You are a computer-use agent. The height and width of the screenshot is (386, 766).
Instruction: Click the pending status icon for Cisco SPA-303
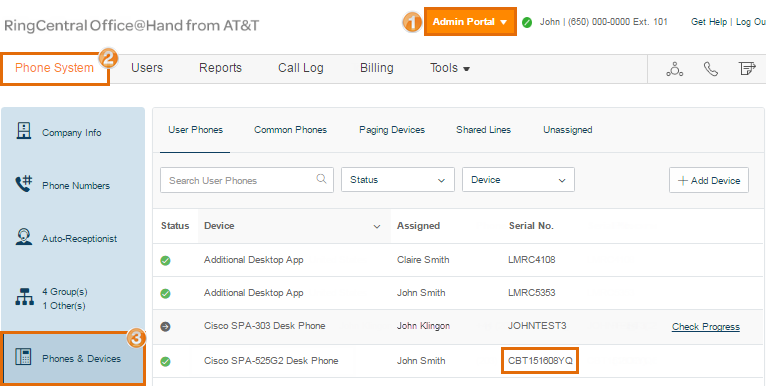point(166,327)
